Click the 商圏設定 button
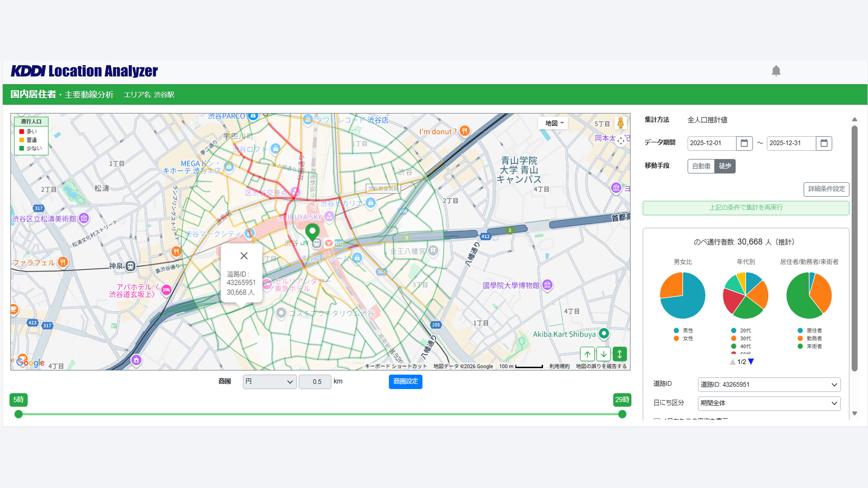 pyautogui.click(x=405, y=382)
